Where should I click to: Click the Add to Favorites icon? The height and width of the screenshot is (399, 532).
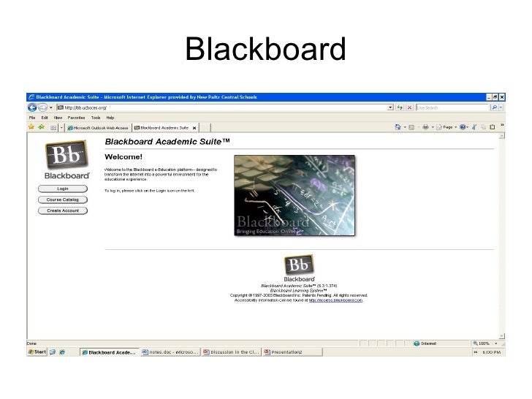click(42, 127)
